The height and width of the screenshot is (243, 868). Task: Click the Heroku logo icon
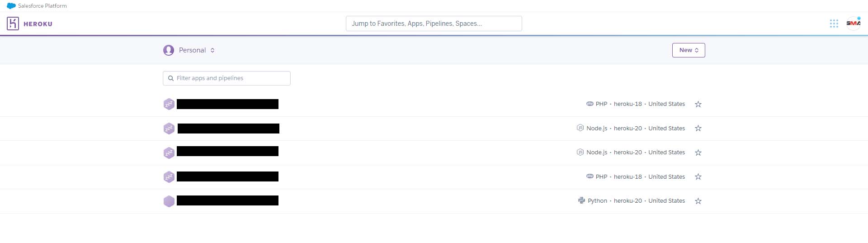(13, 24)
